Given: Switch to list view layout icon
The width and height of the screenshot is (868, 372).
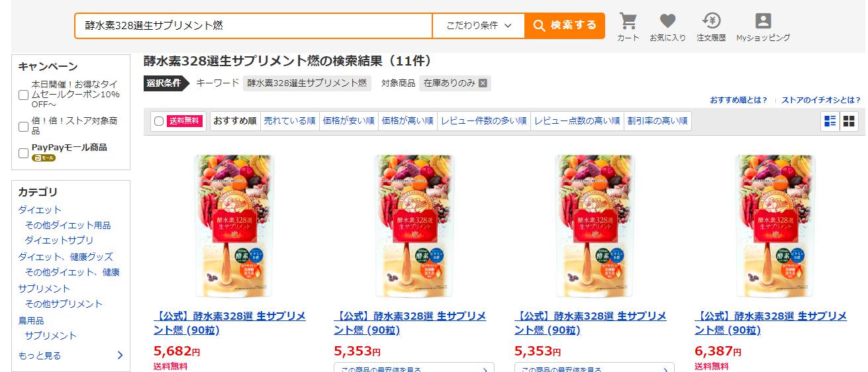Looking at the screenshot, I should click(830, 121).
